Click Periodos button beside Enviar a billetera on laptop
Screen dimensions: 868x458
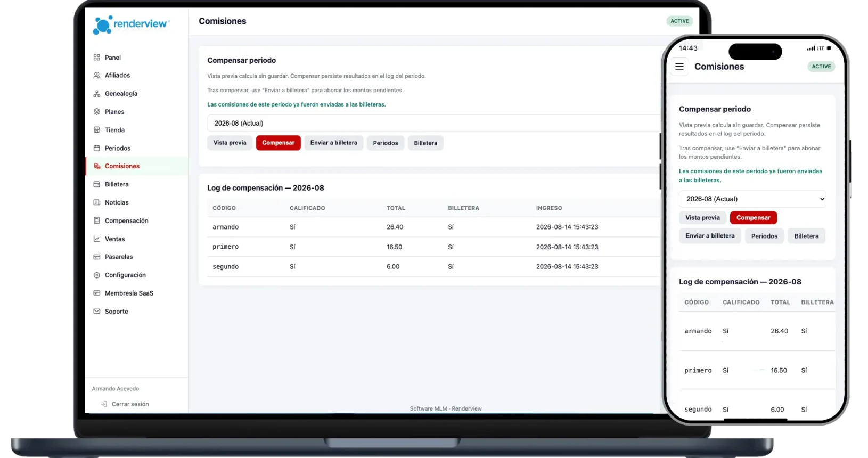tap(386, 143)
